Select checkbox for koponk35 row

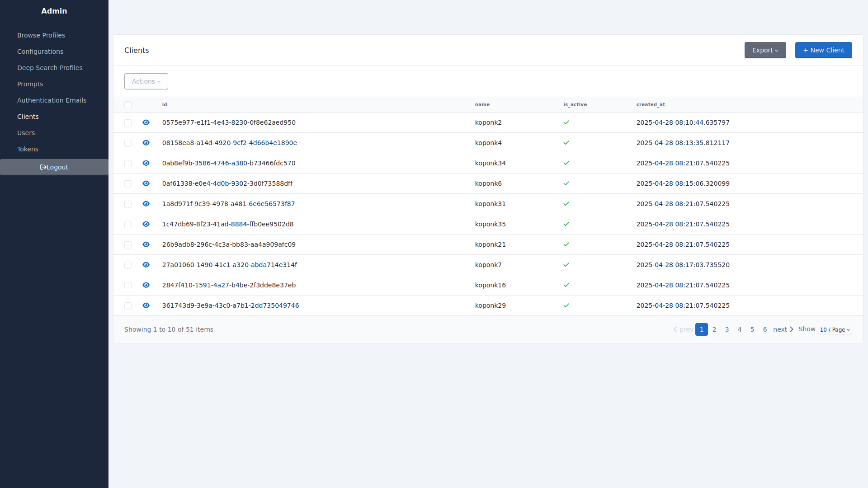click(128, 225)
